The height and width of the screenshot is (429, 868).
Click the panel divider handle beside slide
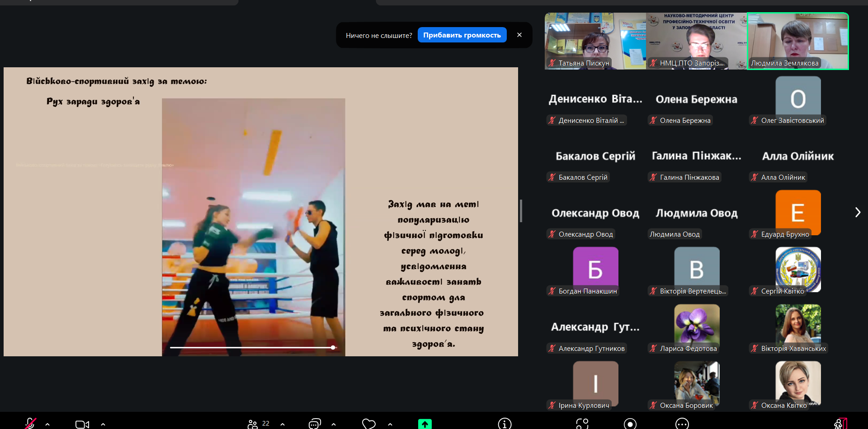[521, 211]
